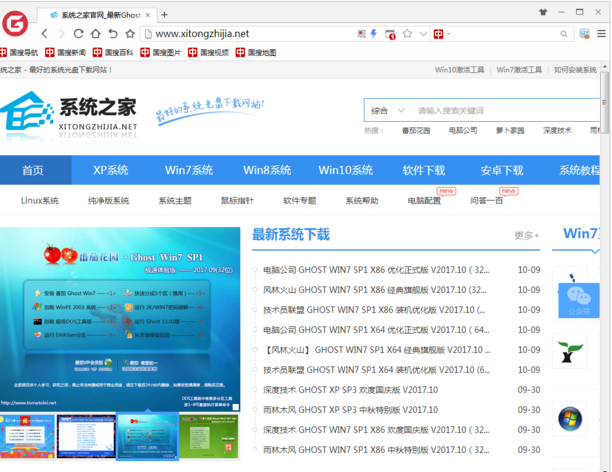The width and height of the screenshot is (612, 472).
Task: Open the 纯净版系统 submenu link
Action: click(108, 201)
